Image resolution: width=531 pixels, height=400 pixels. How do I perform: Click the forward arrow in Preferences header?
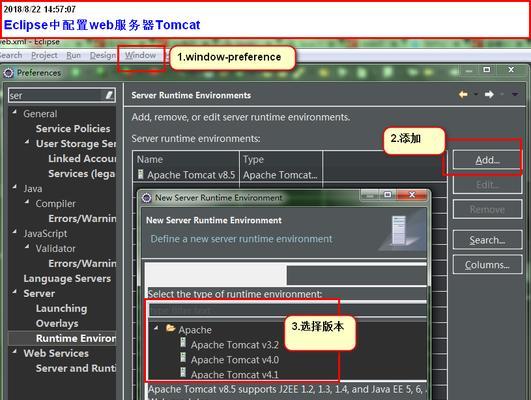point(489,94)
